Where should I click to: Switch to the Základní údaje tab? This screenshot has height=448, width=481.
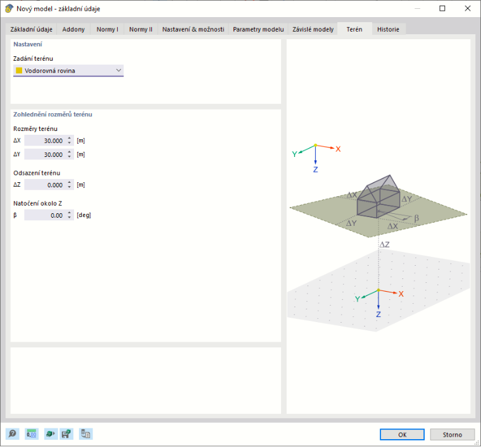[31, 30]
